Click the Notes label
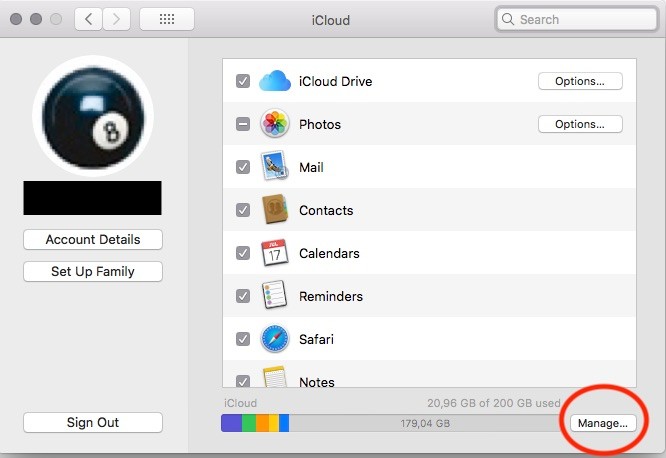The image size is (666, 458). pos(317,382)
